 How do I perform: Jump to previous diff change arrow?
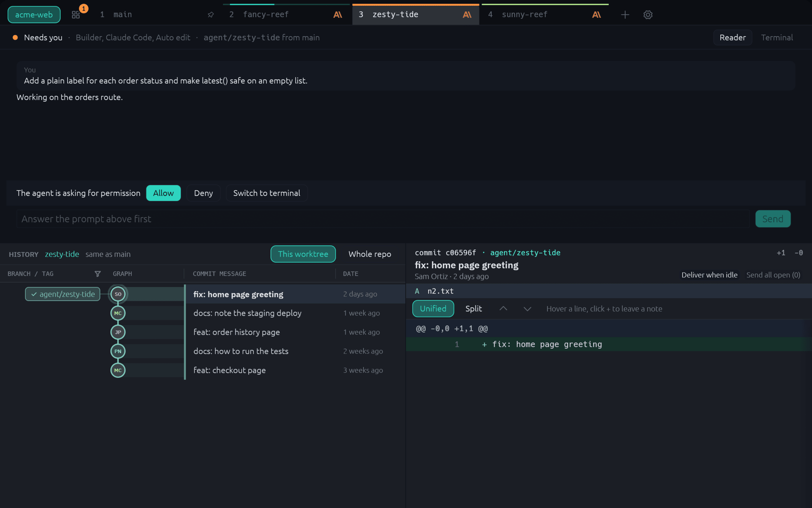point(503,308)
